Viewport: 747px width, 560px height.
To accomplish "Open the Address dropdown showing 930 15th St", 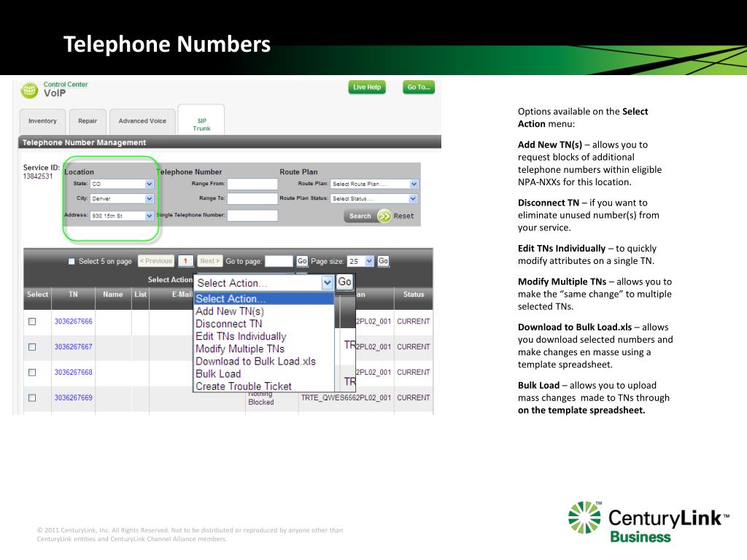I will click(122, 216).
